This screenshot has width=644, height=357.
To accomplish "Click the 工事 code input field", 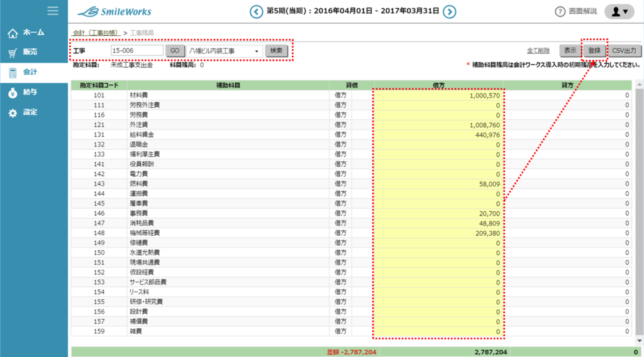I will click(x=136, y=51).
